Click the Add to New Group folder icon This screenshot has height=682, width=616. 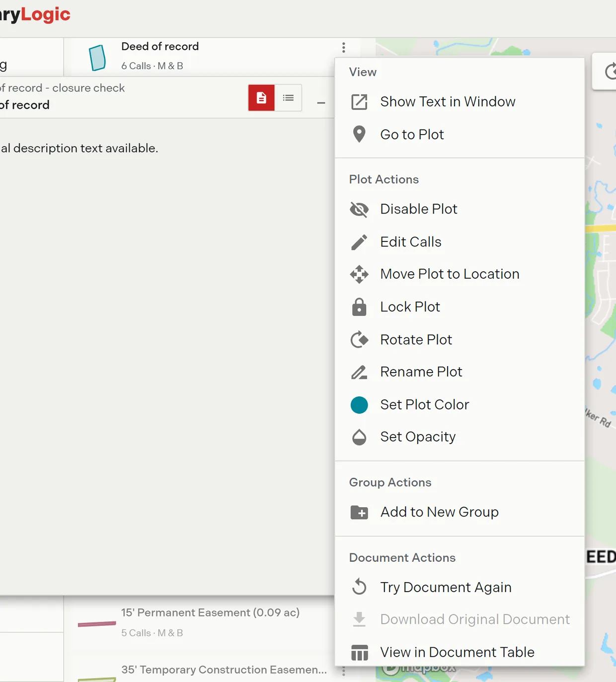359,512
